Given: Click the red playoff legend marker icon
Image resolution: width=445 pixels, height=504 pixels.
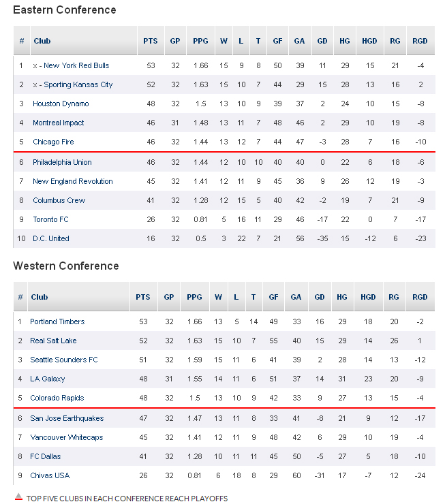Looking at the screenshot, I should pos(18,498).
